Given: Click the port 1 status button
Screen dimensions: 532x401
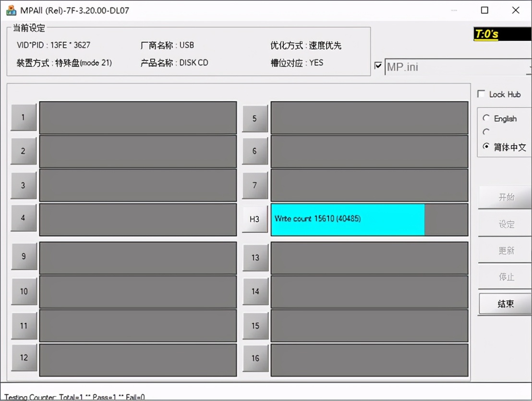Looking at the screenshot, I should [x=24, y=117].
